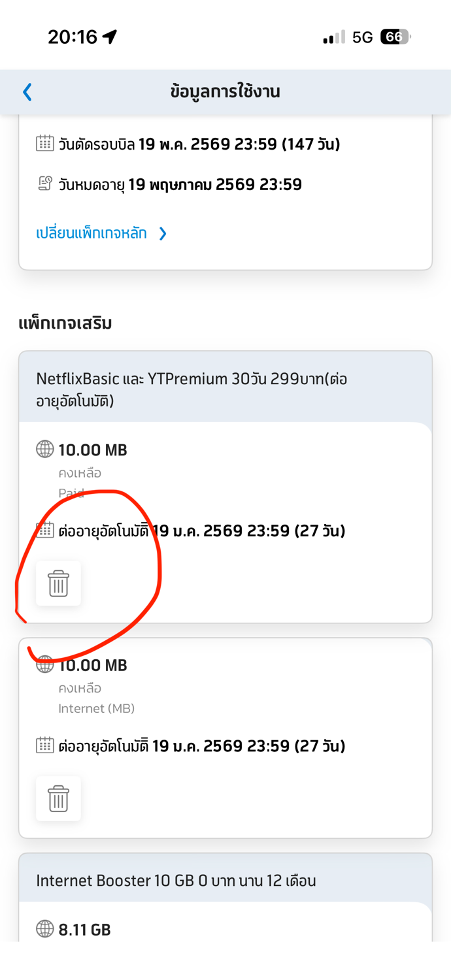Tap the 5G network indicator
The width and height of the screenshot is (451, 980).
pos(362,37)
